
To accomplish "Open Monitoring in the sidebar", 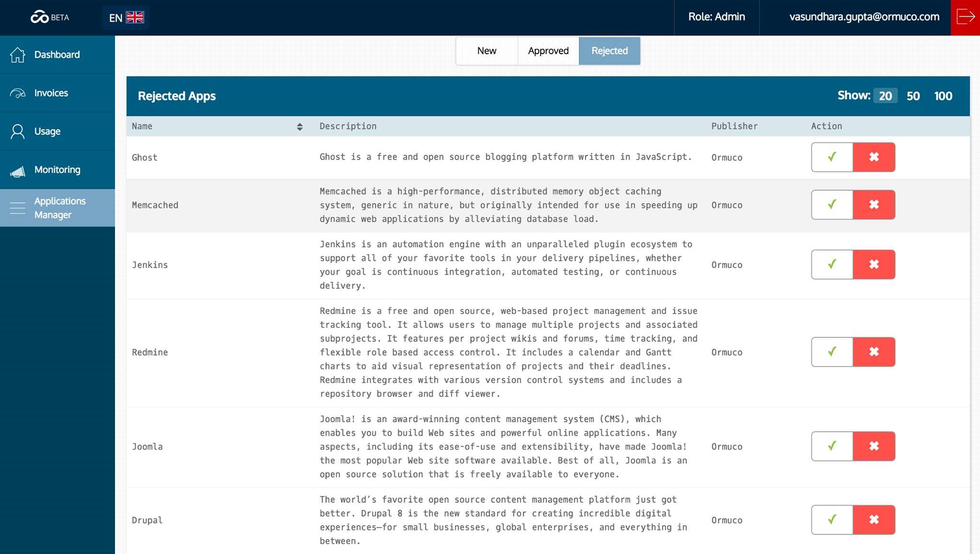I will (x=58, y=170).
